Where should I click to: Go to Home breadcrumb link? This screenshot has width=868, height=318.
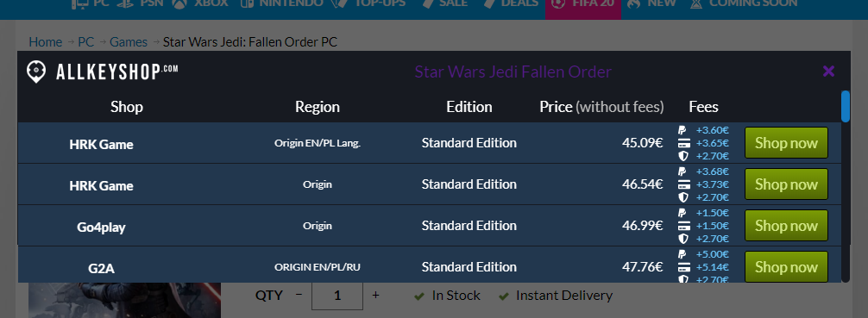click(46, 42)
